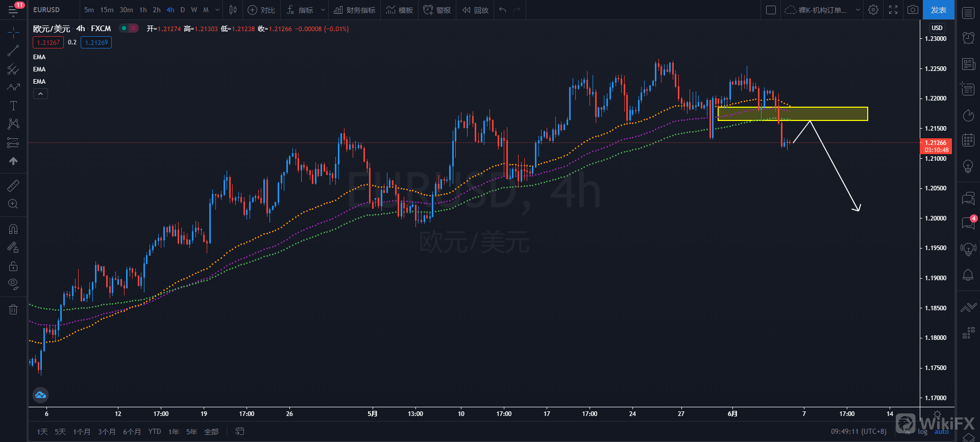Select the trend line drawing tool
This screenshot has height=442, width=980.
click(x=13, y=51)
